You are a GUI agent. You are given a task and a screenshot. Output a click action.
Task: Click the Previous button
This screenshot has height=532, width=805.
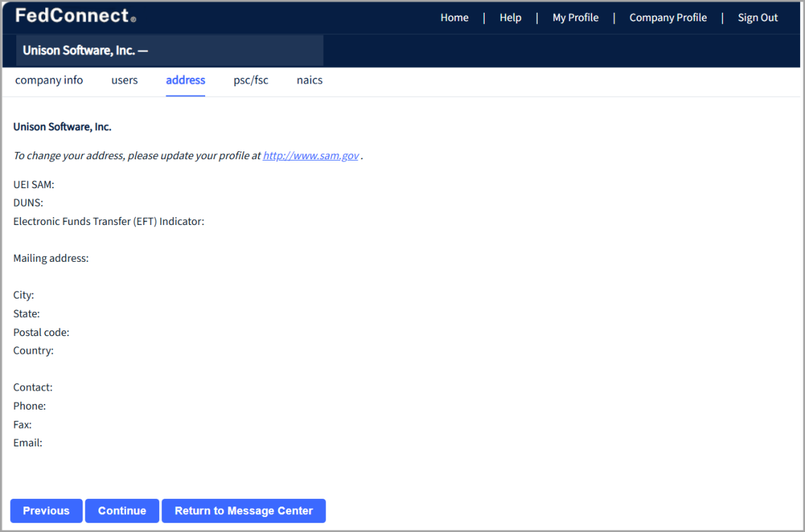click(46, 511)
